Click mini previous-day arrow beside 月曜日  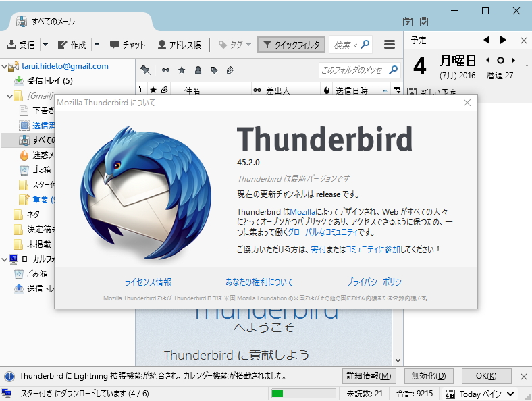[488, 60]
